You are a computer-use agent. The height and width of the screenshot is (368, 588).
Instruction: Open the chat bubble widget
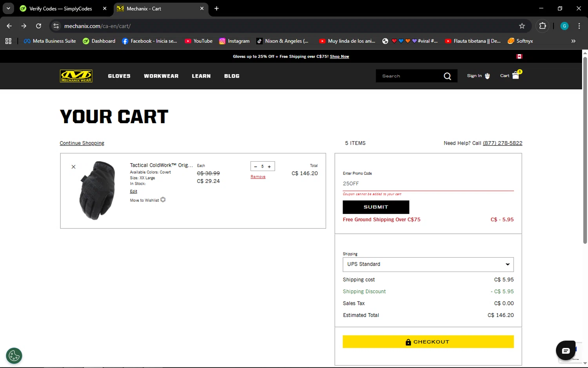(x=566, y=351)
